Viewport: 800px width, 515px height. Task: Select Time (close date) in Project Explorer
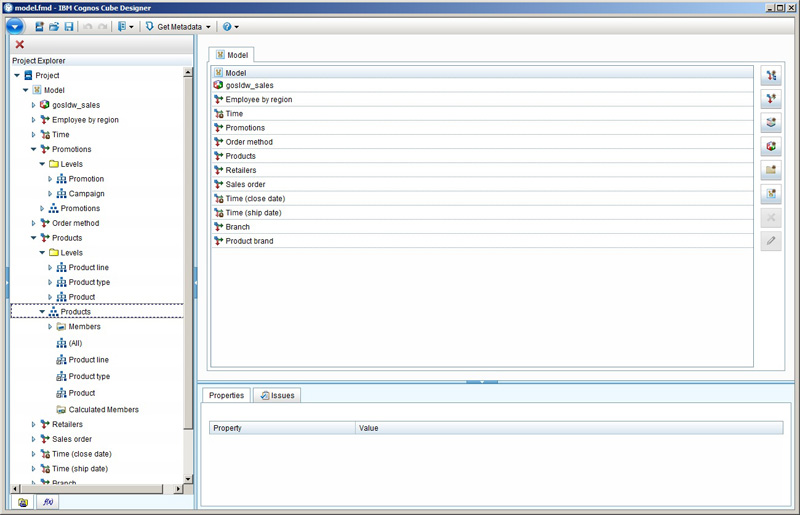click(82, 454)
